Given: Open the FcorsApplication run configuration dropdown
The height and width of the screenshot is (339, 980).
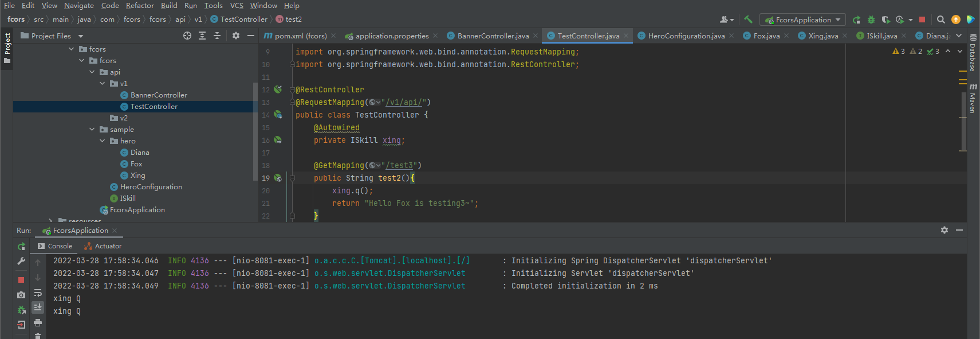Looking at the screenshot, I should 803,20.
